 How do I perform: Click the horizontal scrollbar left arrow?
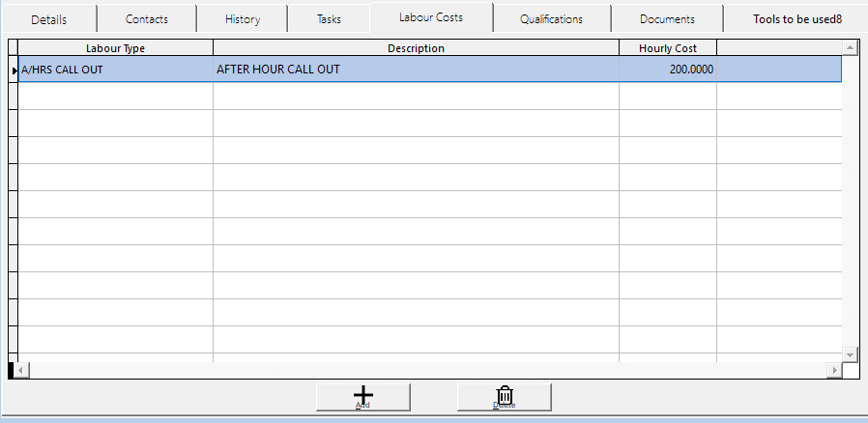[20, 370]
